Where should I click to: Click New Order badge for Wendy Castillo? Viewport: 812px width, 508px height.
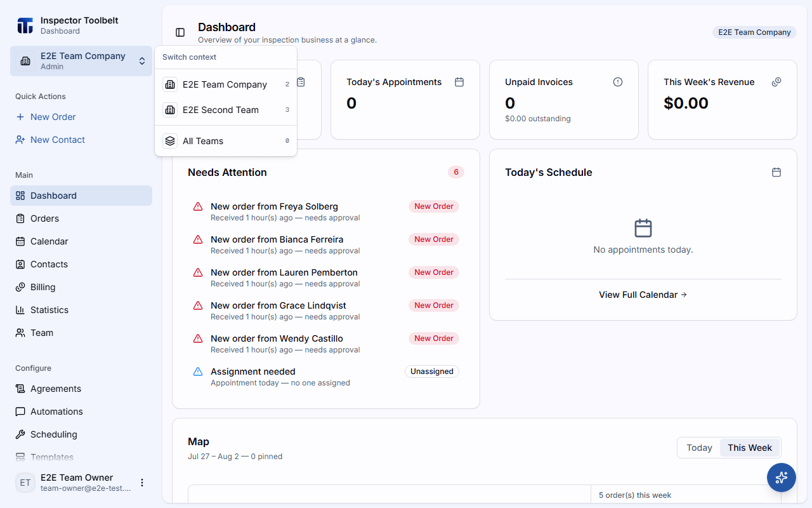434,338
